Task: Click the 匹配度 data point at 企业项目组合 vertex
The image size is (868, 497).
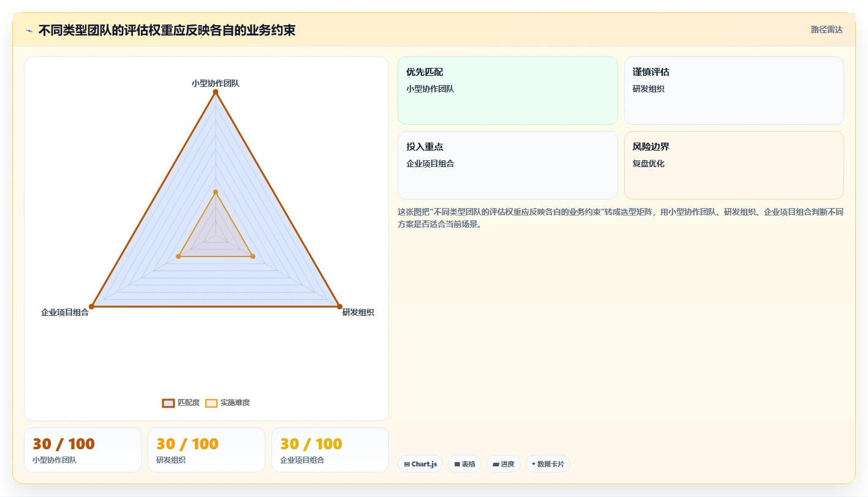Action: tap(92, 306)
